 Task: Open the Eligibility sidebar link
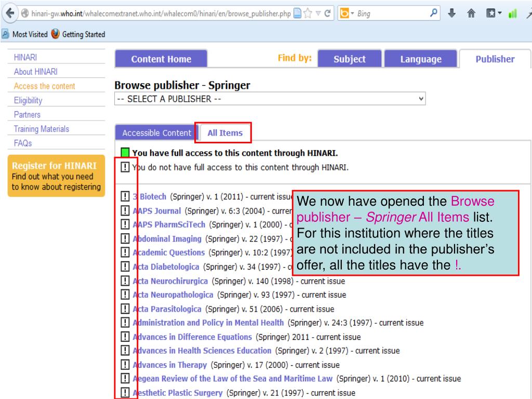click(28, 100)
